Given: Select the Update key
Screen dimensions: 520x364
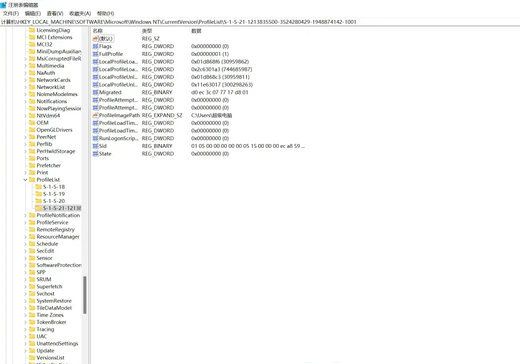Looking at the screenshot, I should point(45,351).
